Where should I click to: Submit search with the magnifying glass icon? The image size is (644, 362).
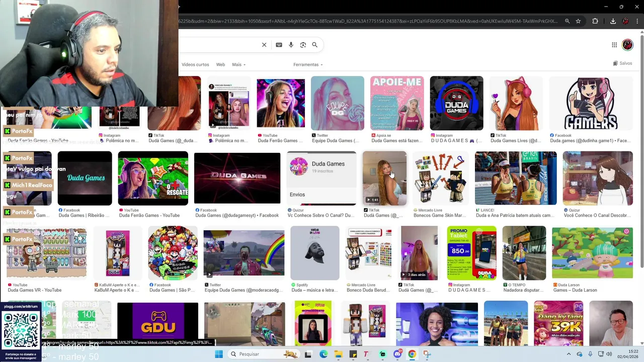tap(315, 45)
